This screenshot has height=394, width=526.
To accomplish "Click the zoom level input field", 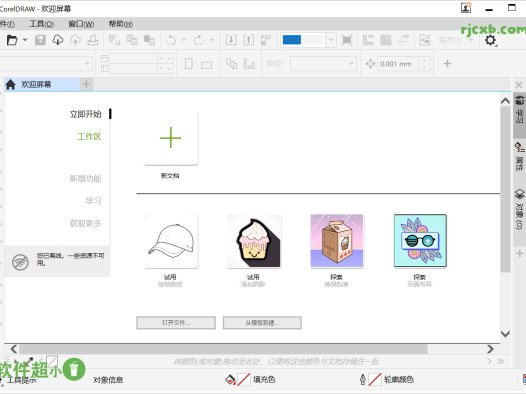I will [303, 40].
